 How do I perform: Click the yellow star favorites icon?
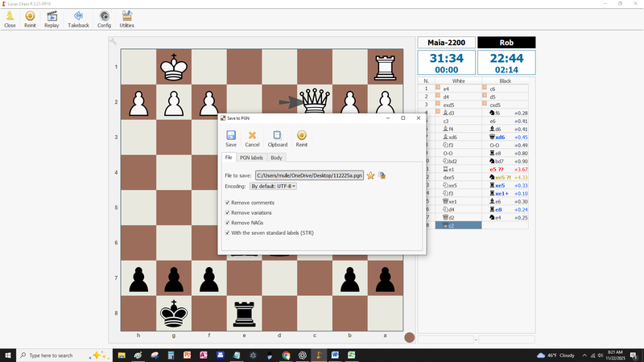pos(371,175)
